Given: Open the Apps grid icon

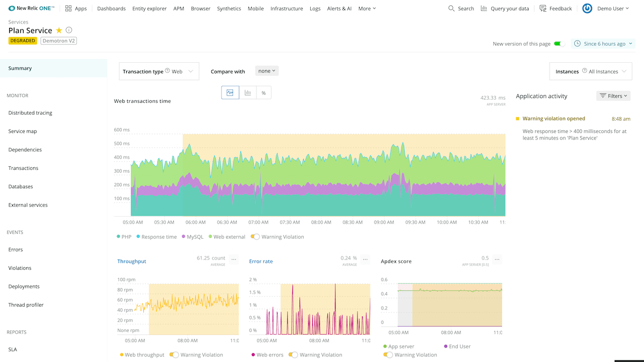Looking at the screenshot, I should [x=68, y=9].
